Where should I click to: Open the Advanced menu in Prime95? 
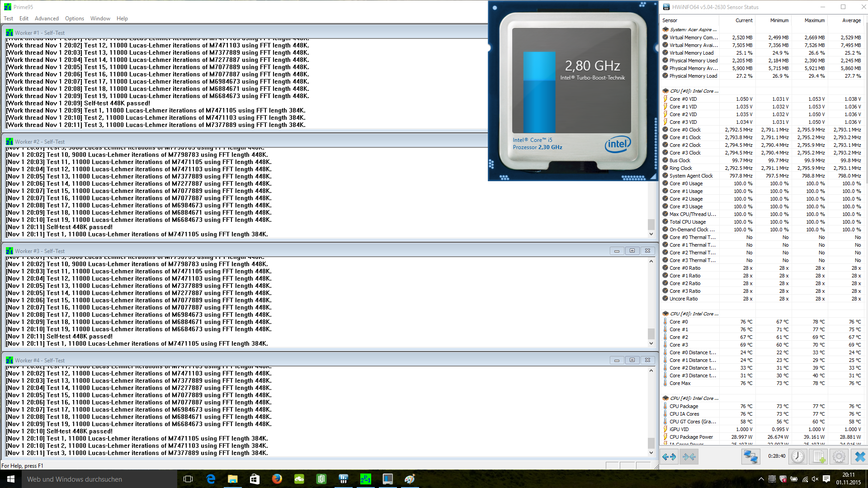coord(47,19)
